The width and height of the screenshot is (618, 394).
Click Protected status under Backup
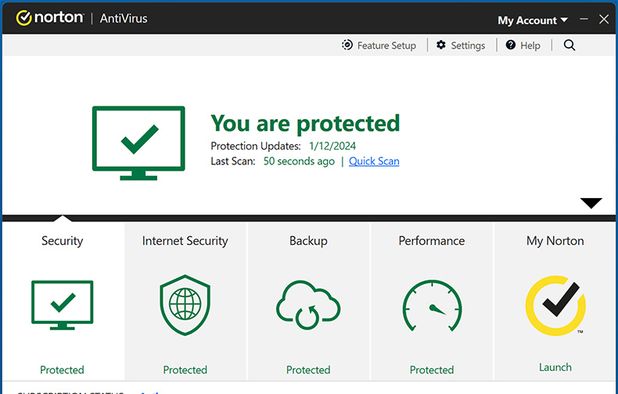point(308,370)
